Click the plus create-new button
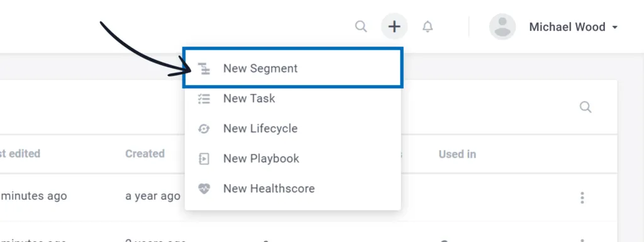This screenshot has height=242, width=644. [394, 26]
